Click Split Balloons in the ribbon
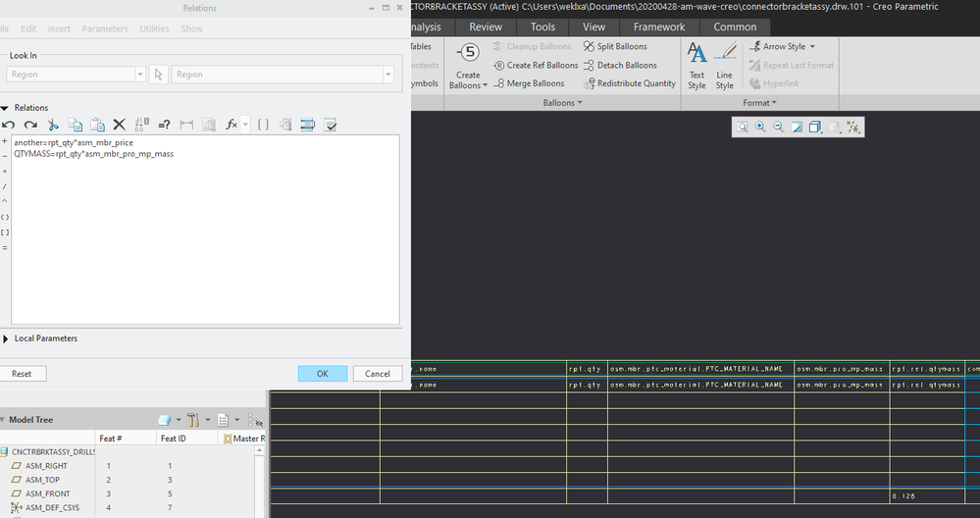Image resolution: width=980 pixels, height=518 pixels. 615,46
